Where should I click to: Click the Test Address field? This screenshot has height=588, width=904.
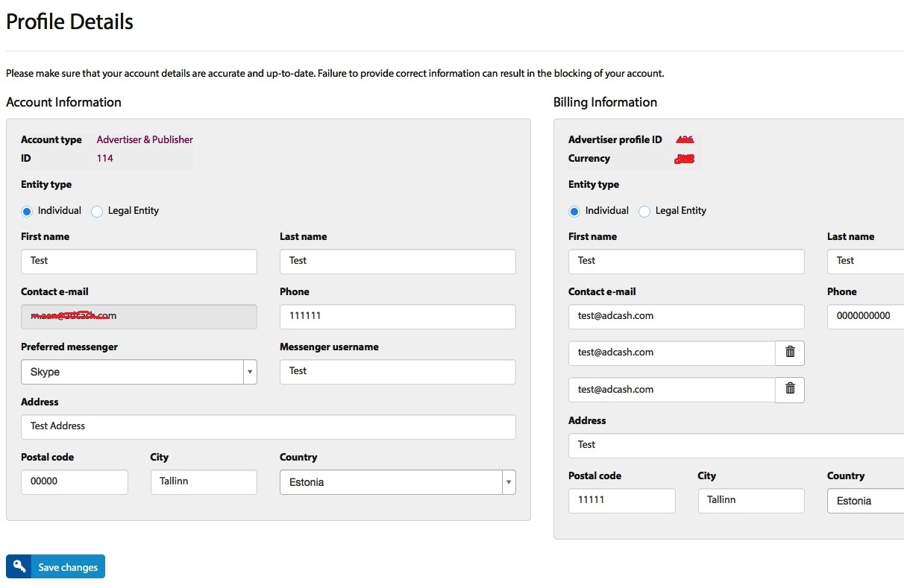tap(269, 427)
